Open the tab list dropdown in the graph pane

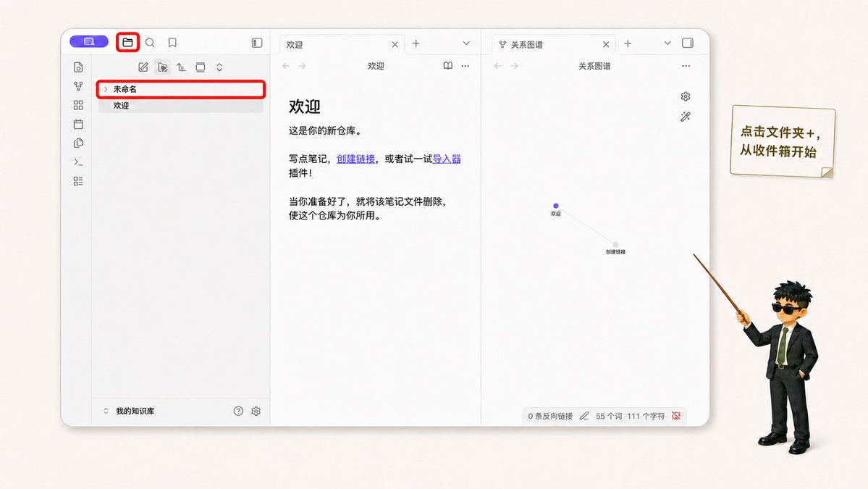[667, 43]
